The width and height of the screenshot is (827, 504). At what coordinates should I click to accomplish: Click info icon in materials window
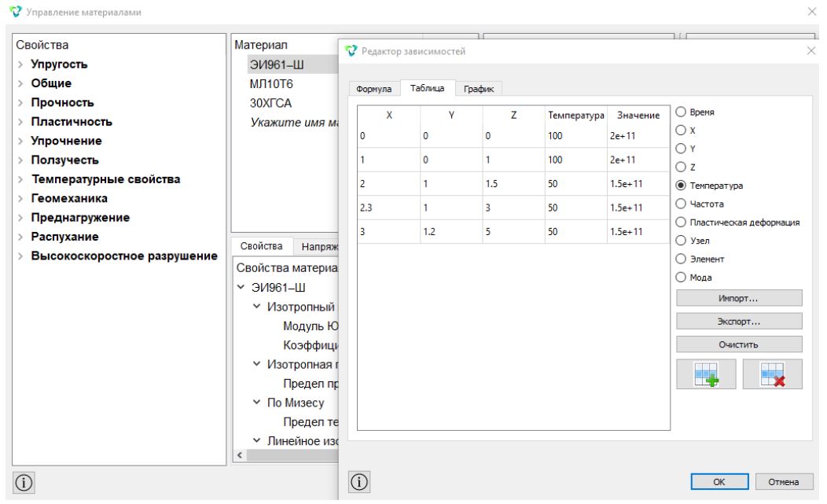(24, 482)
